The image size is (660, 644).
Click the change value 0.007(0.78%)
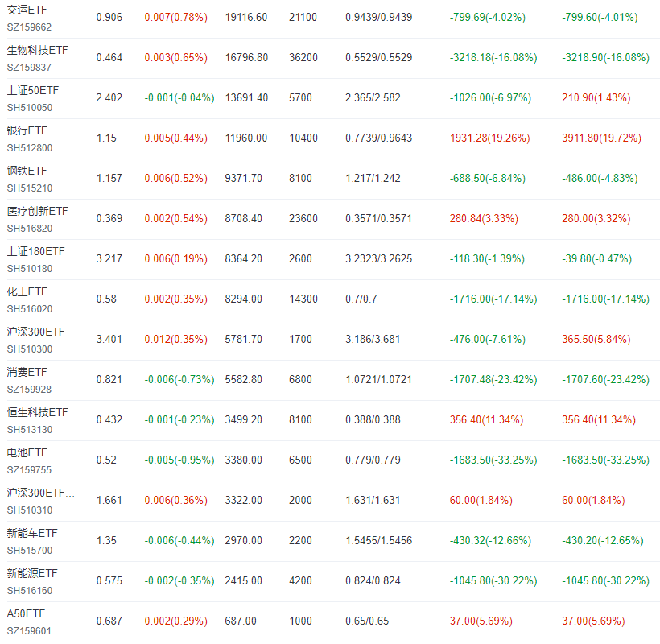click(x=176, y=17)
